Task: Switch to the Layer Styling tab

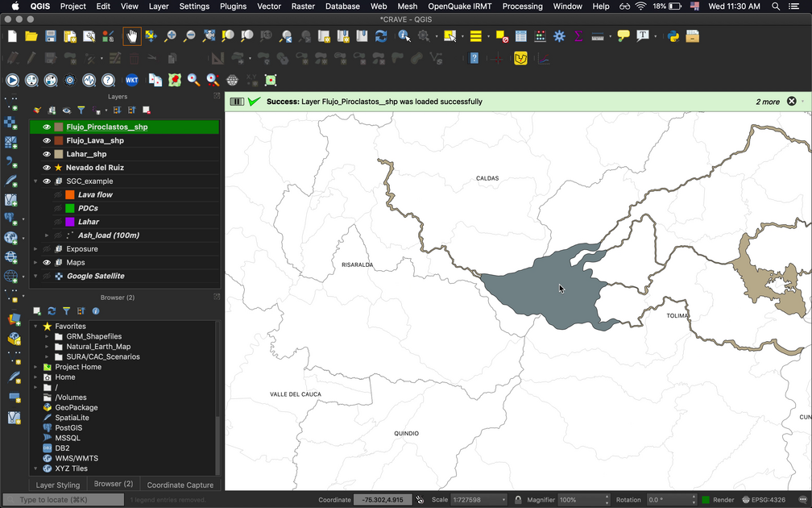Action: coord(57,485)
